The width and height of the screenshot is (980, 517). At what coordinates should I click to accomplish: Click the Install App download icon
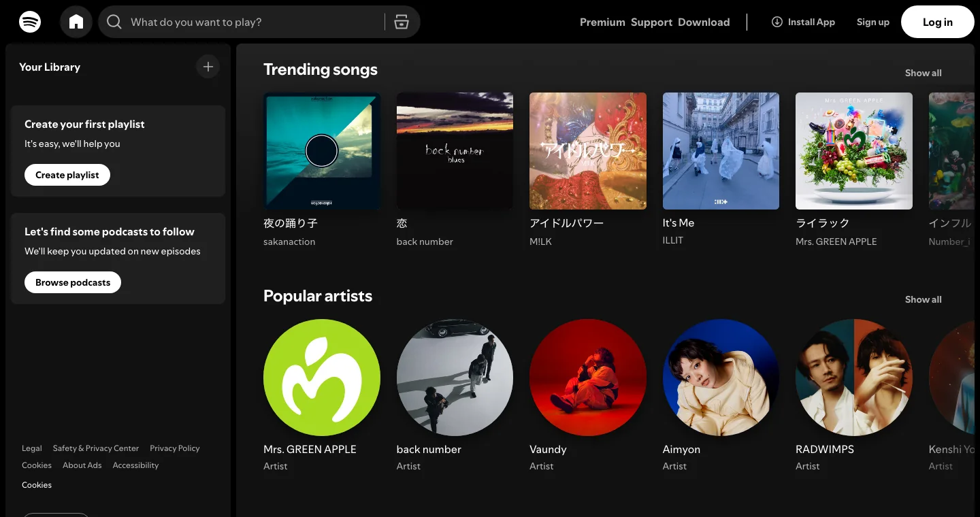[x=777, y=22]
